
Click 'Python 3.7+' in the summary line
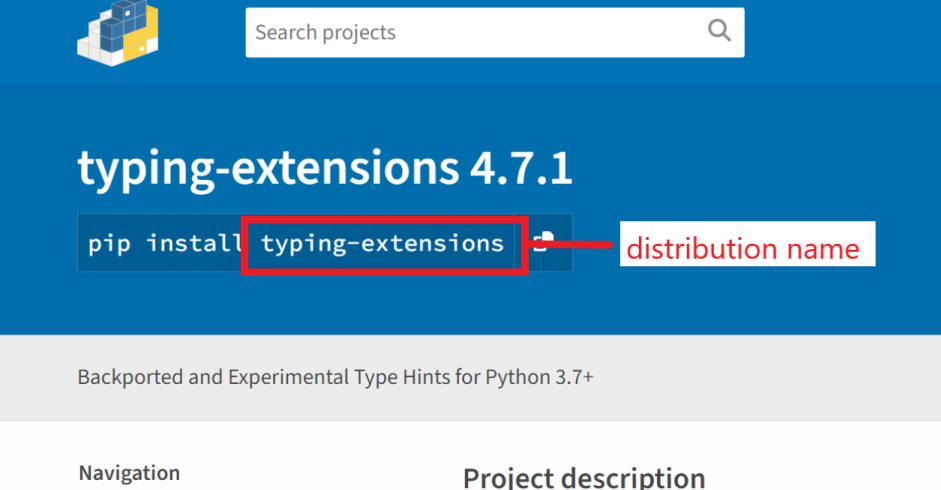tap(540, 377)
